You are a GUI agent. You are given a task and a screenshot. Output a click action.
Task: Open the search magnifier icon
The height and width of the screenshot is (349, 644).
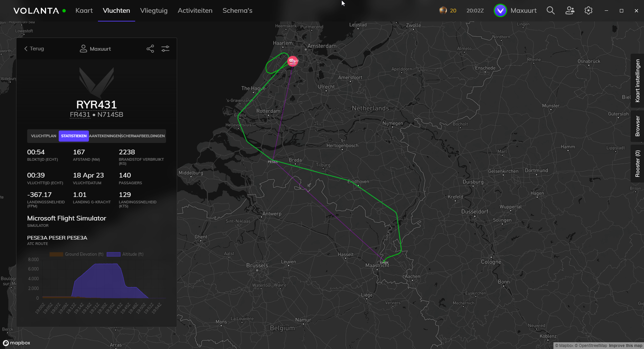pyautogui.click(x=550, y=10)
